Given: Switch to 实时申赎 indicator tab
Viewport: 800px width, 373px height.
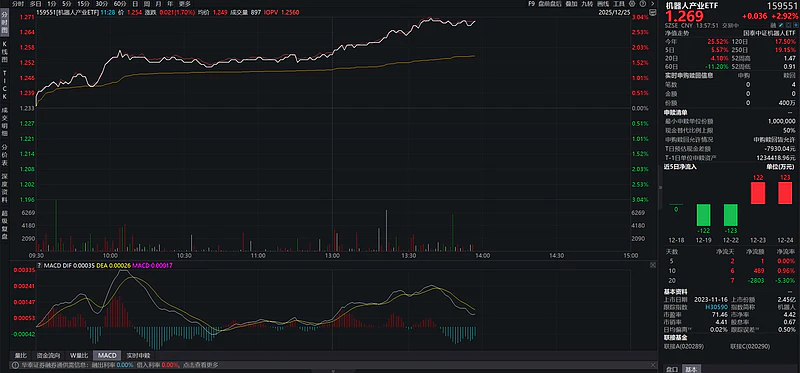Looking at the screenshot, I should coord(138,355).
